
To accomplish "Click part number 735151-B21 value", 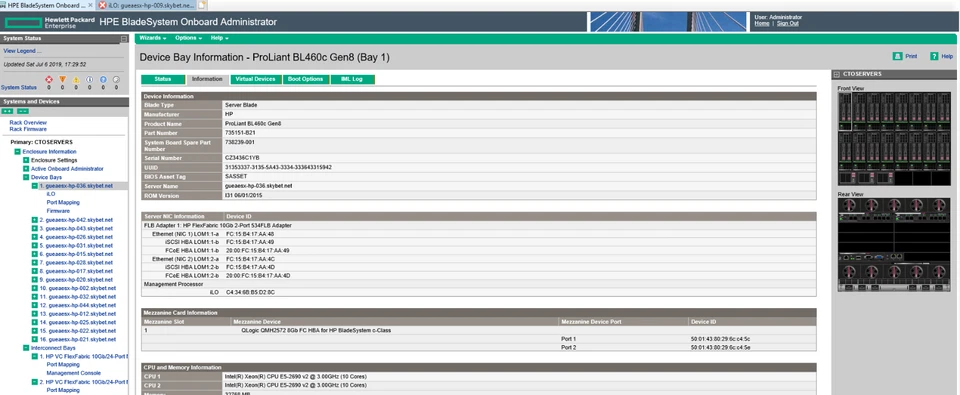I will click(239, 133).
